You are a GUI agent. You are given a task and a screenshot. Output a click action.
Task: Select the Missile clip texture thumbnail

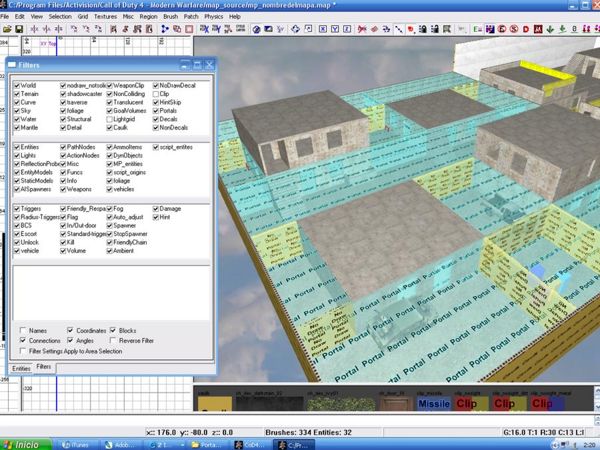[x=434, y=402]
